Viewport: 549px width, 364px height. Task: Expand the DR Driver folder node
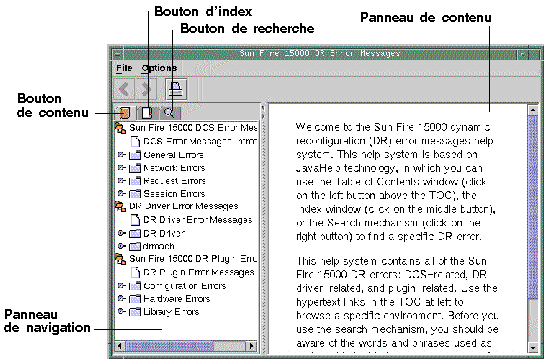click(121, 233)
